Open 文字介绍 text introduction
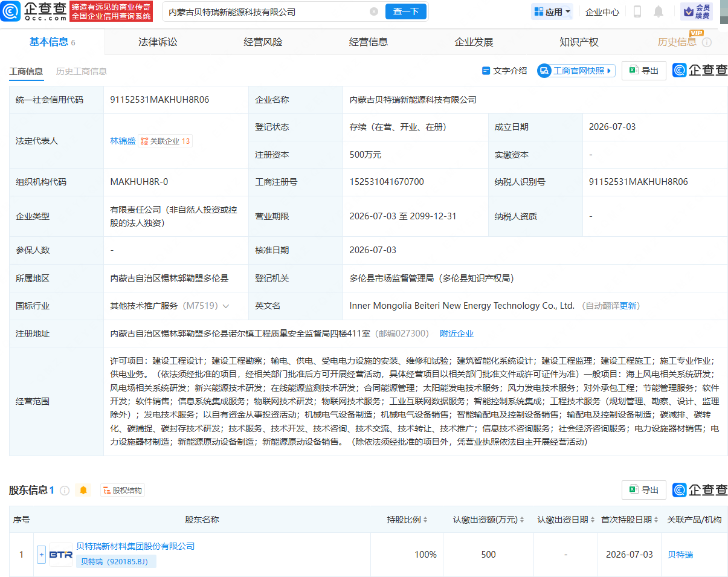728x577 pixels. (504, 71)
